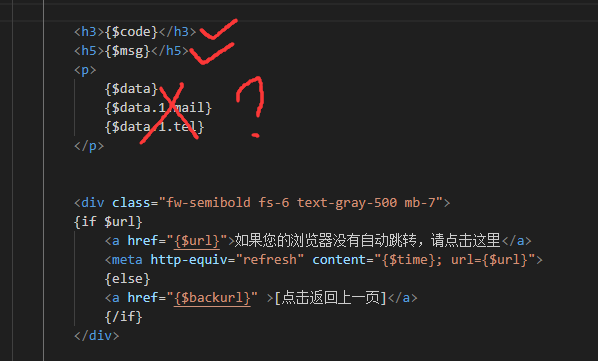Click the {$msg} variable in h5 tag
This screenshot has width=598, height=361.
coord(127,51)
